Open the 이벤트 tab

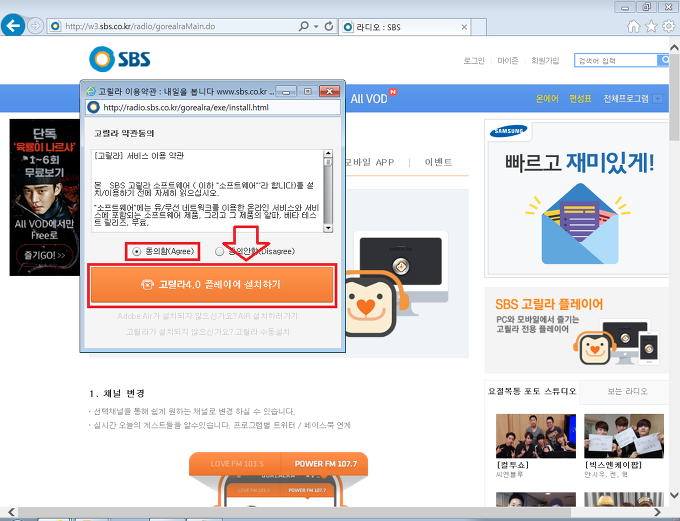pos(438,162)
